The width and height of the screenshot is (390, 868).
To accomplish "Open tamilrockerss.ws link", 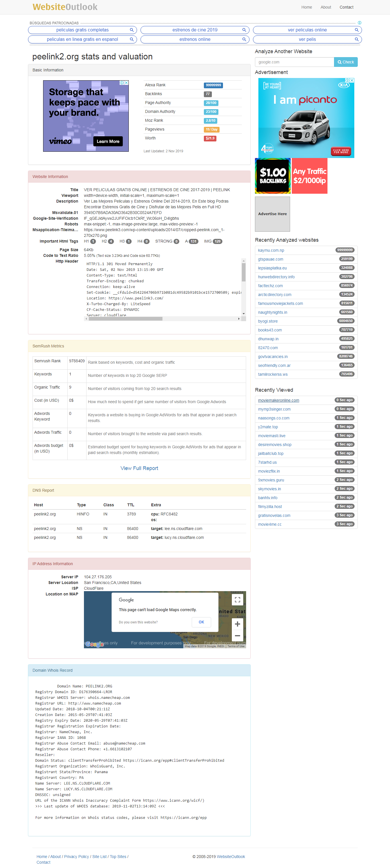I will [x=273, y=374].
